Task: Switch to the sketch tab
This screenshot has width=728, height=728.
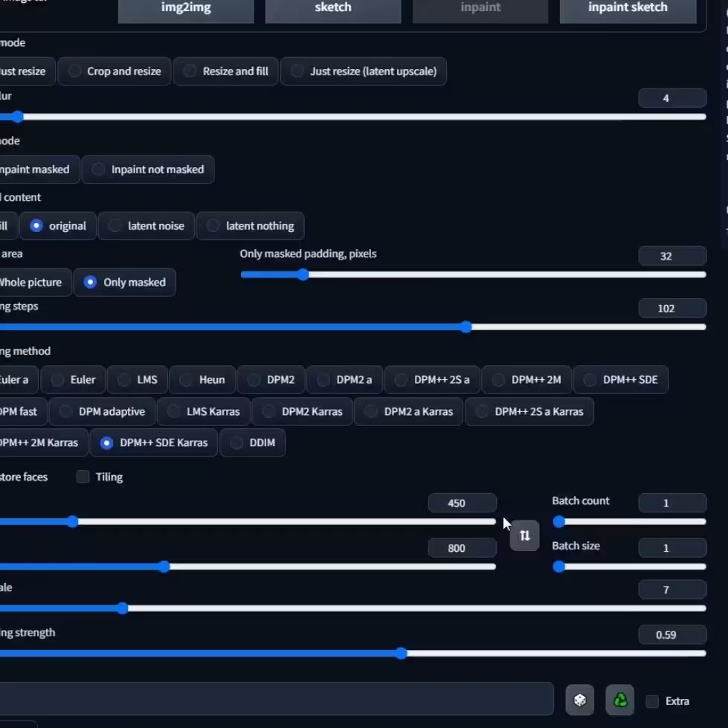Action: [333, 8]
